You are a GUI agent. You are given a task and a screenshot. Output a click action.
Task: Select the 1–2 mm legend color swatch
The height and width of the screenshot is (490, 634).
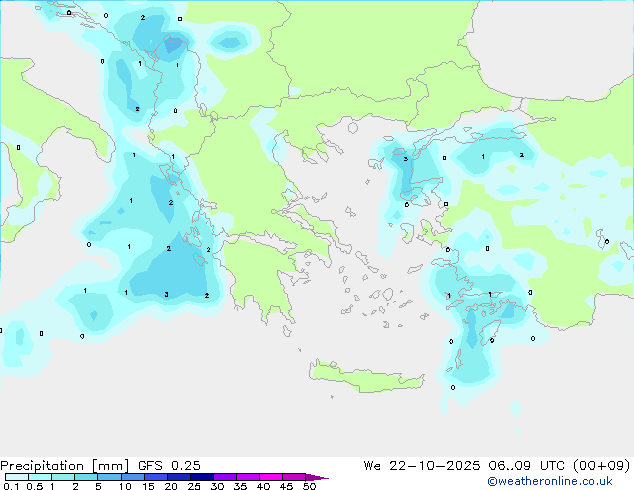pos(63,477)
